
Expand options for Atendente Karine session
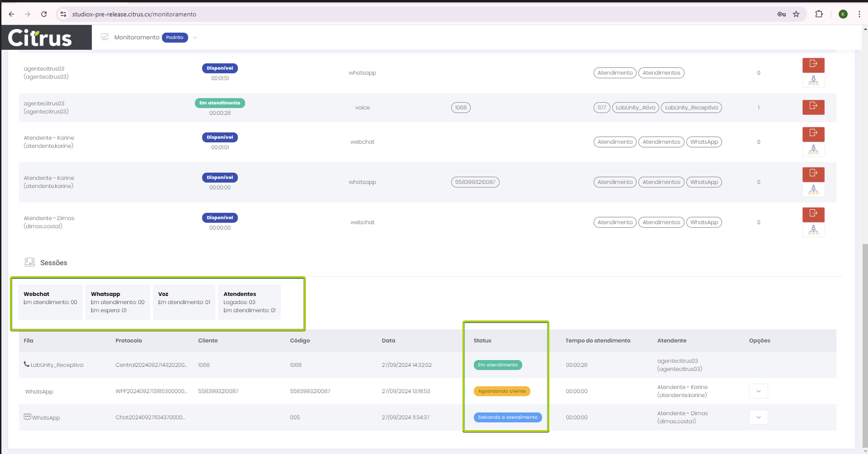point(758,391)
